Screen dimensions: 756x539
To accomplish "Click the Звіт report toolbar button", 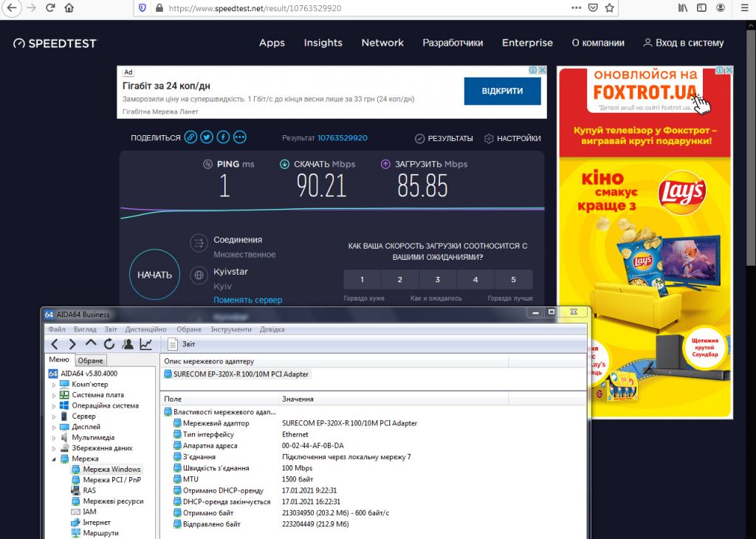I will 182,344.
